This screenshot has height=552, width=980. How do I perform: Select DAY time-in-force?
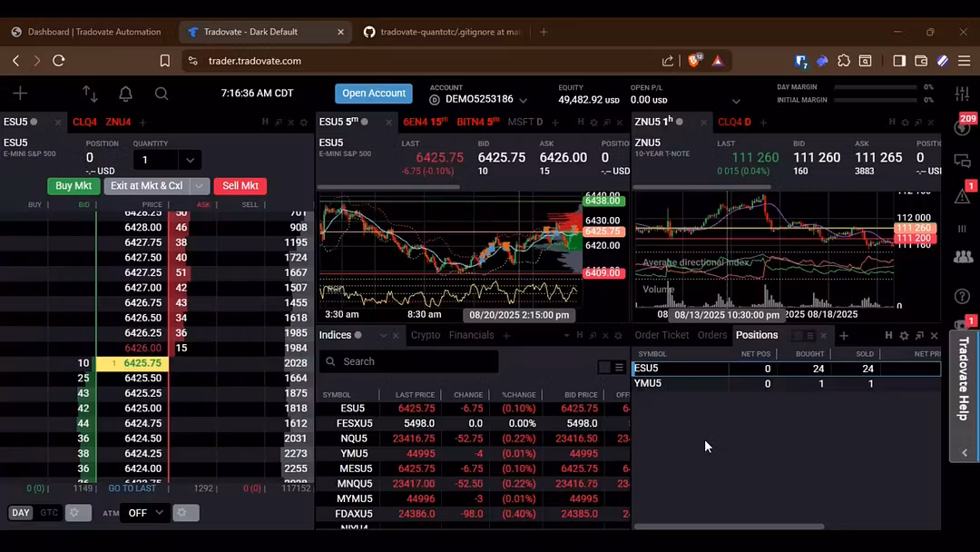[x=21, y=513]
